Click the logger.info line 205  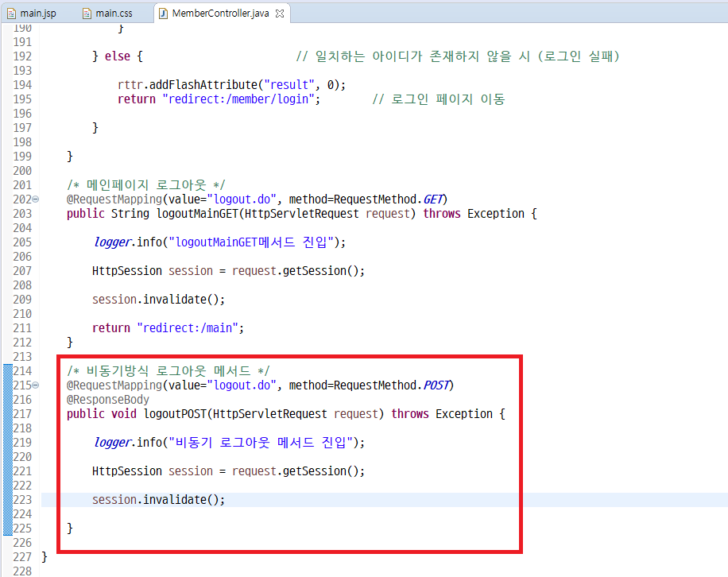[219, 242]
